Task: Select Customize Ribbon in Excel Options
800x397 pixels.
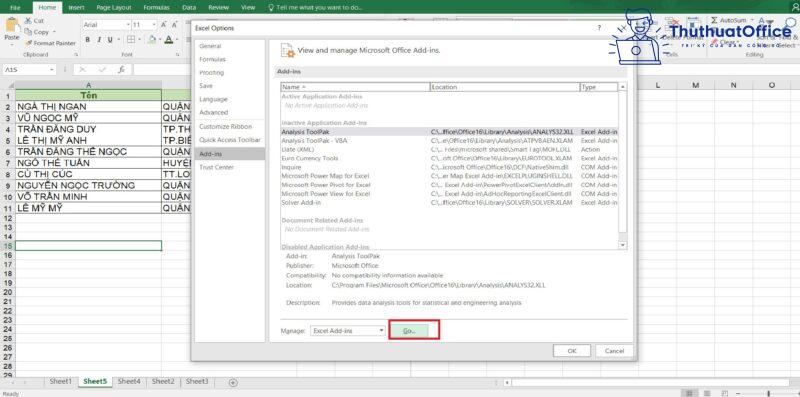Action: [x=230, y=126]
